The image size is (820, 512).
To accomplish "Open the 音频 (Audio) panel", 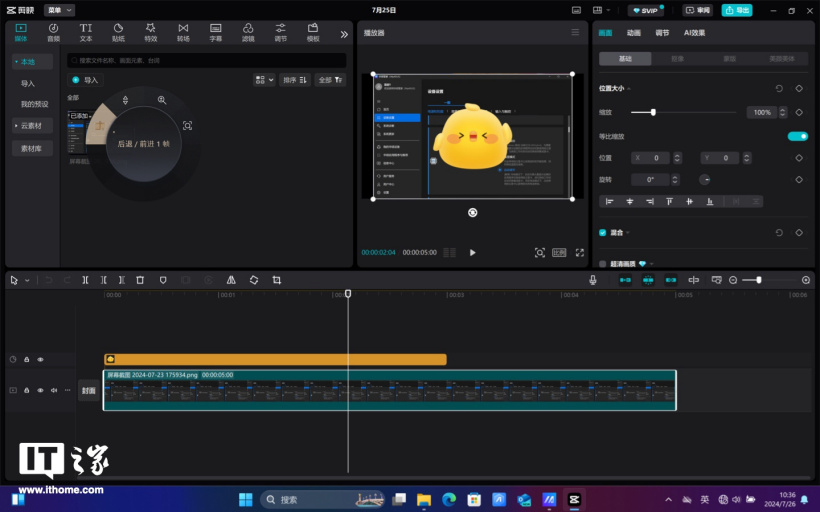I will coord(53,32).
